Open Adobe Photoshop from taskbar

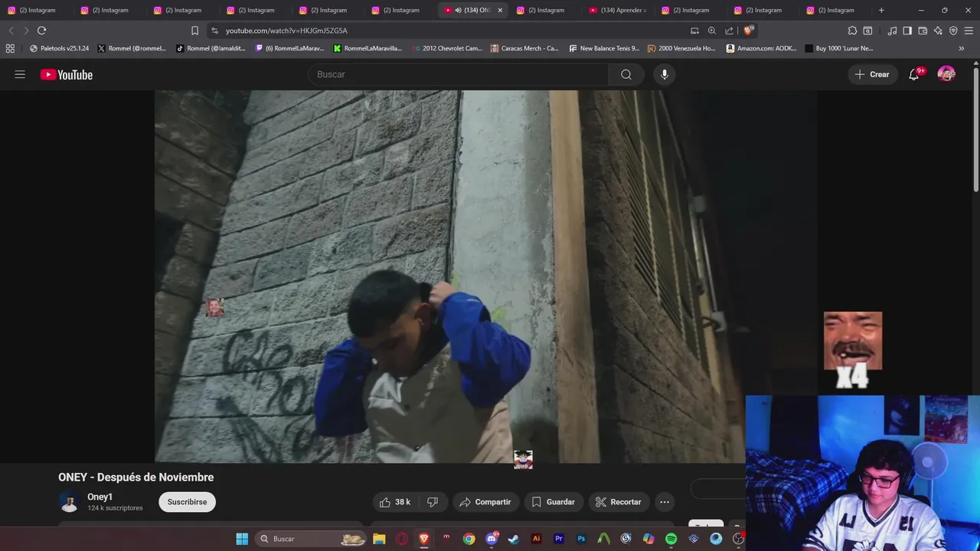581,539
